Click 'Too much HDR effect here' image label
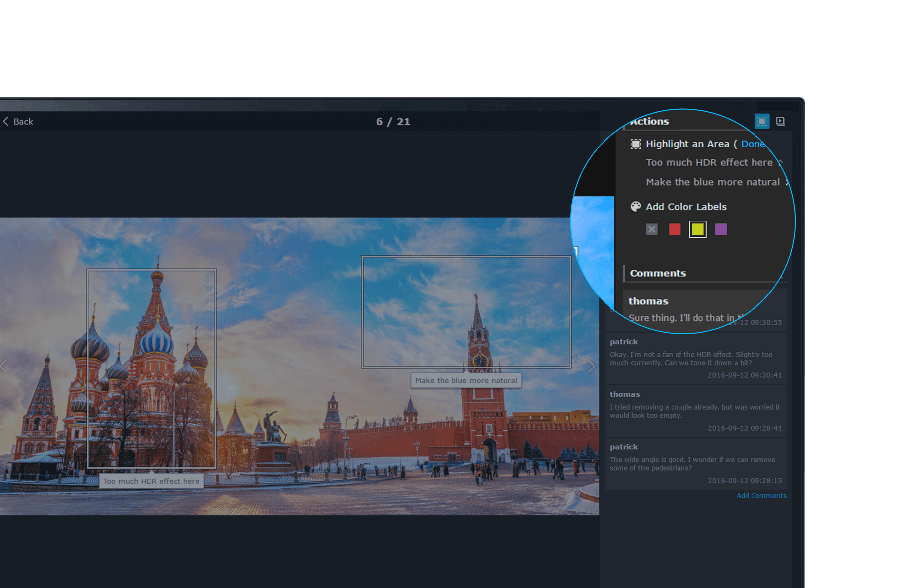Screen dimensions: 906x588 [x=151, y=481]
